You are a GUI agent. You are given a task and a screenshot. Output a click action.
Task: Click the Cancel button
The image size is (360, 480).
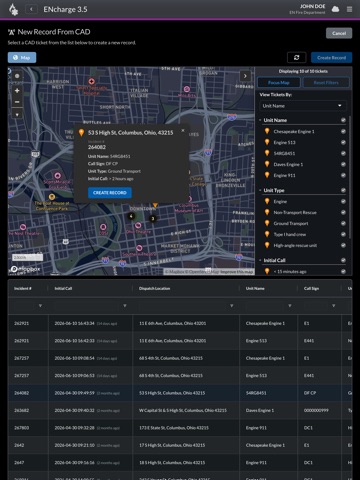pos(339,33)
